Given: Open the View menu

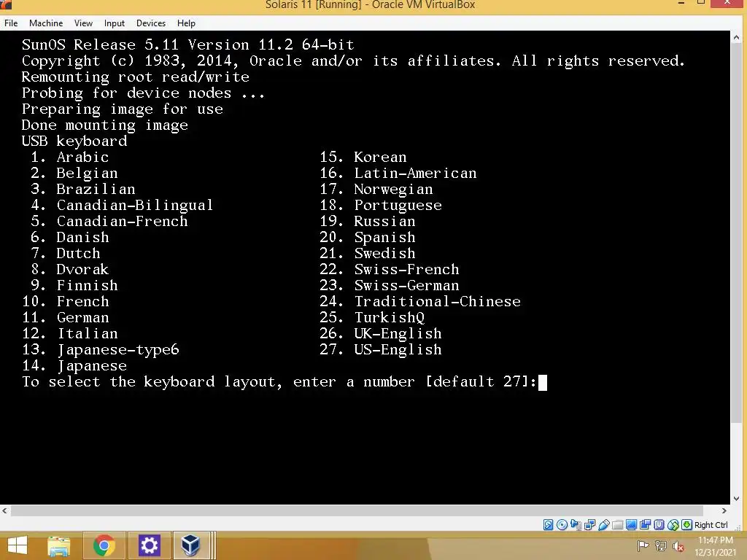Looking at the screenshot, I should pos(83,23).
